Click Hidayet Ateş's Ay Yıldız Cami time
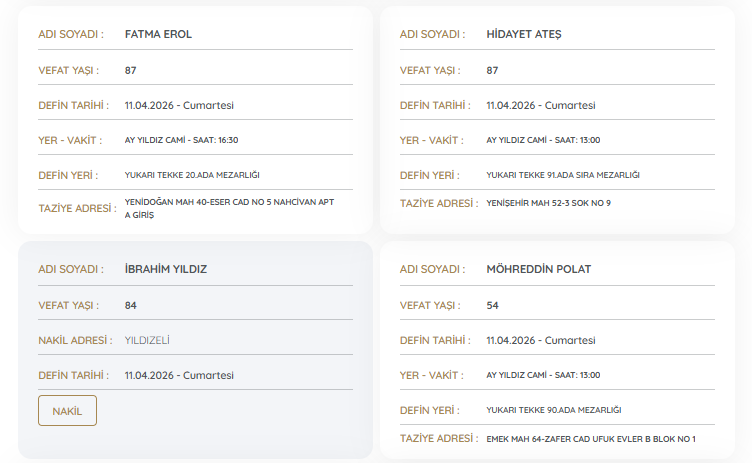Viewport: 752px width, 463px height. tap(542, 140)
